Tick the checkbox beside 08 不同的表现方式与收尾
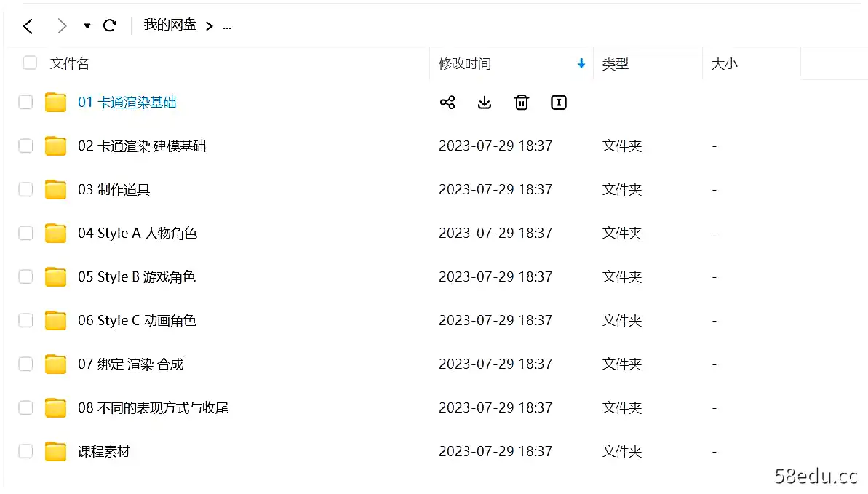 [x=25, y=407]
